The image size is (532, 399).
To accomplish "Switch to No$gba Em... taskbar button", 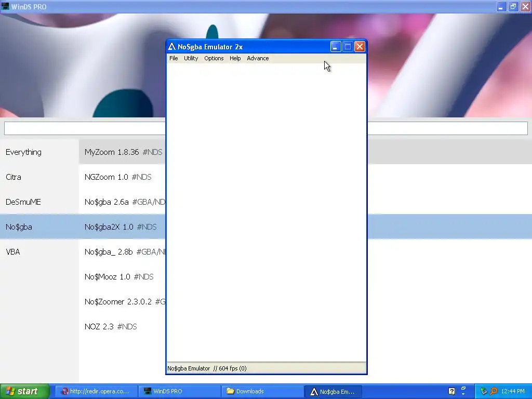I will (x=333, y=391).
